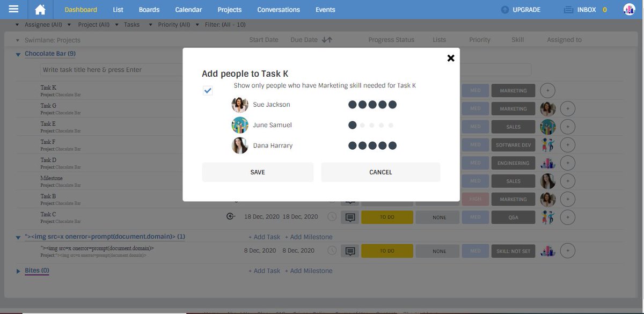Click Add Milestone link under Bites

point(310,271)
